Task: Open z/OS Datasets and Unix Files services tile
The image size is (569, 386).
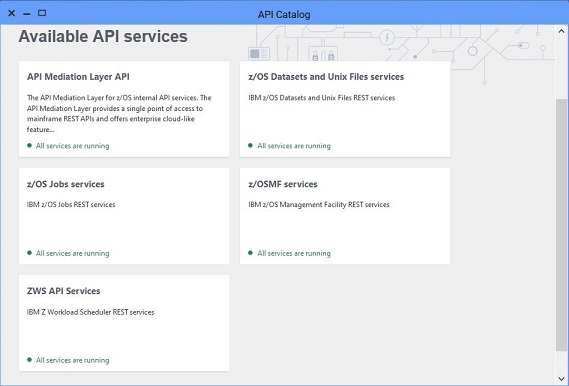Action: pos(345,109)
